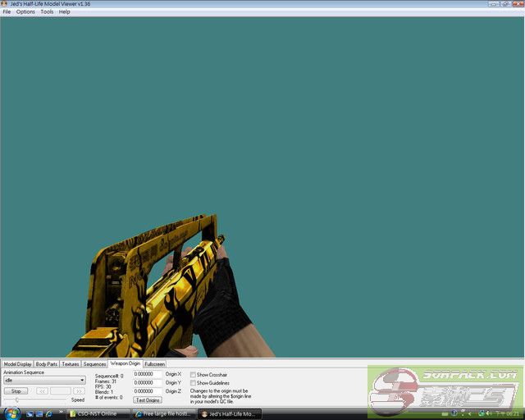Click the 'Blends: 1' info text

[x=104, y=392]
